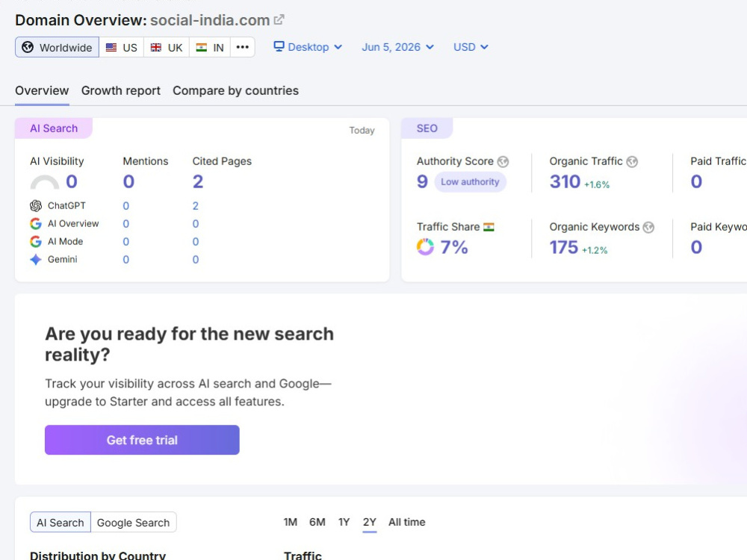
Task: Click Organic Traffic value 310
Action: point(565,181)
